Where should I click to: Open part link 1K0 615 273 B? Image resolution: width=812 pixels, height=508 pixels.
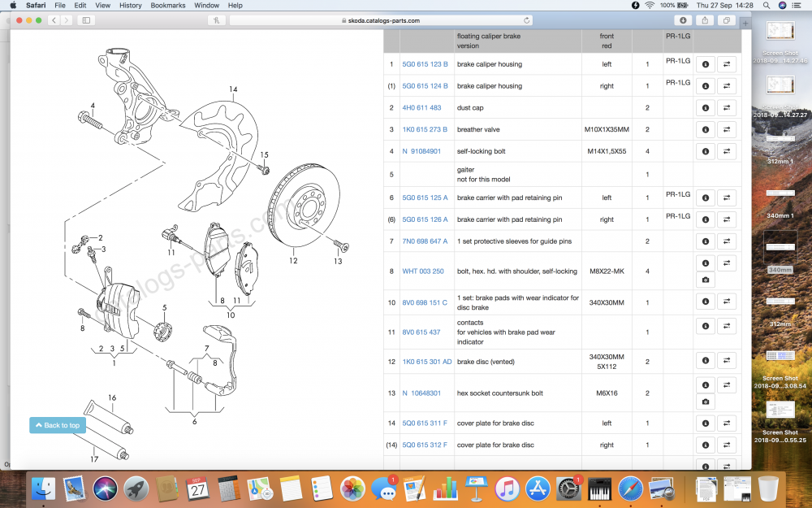tap(425, 129)
